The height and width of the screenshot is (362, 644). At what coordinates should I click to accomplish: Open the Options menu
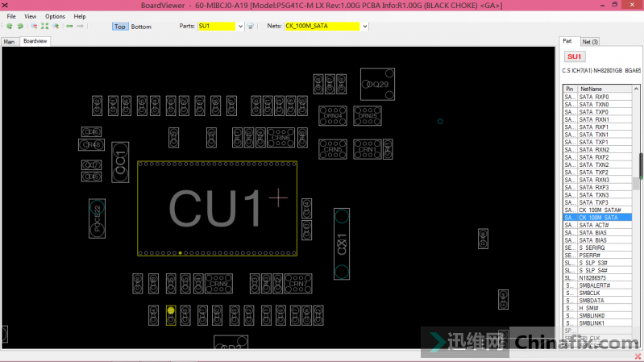click(55, 16)
